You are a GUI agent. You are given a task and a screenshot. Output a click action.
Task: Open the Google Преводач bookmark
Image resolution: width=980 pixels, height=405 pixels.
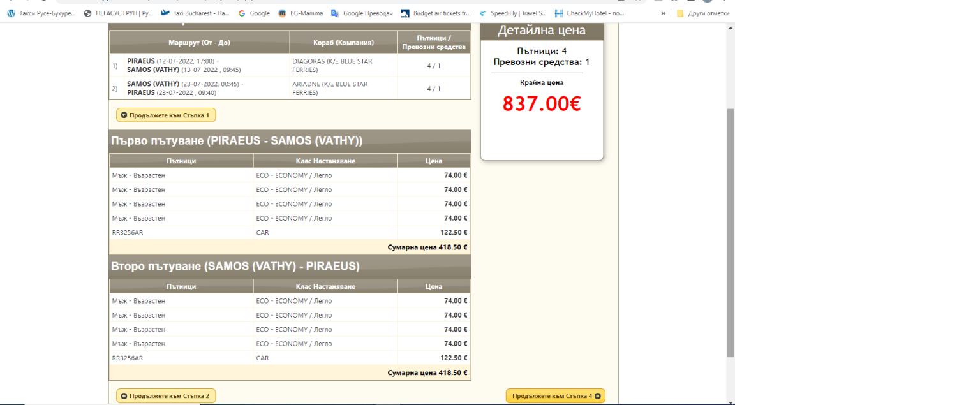point(362,13)
